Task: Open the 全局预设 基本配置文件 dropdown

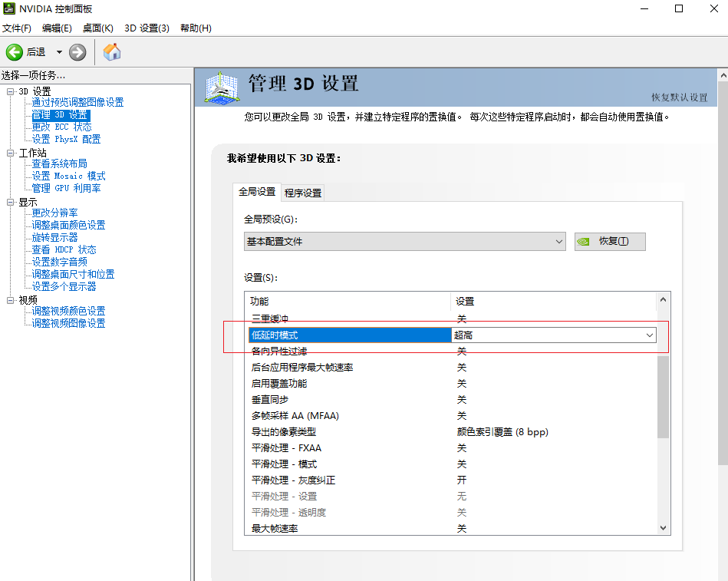Action: tap(404, 242)
